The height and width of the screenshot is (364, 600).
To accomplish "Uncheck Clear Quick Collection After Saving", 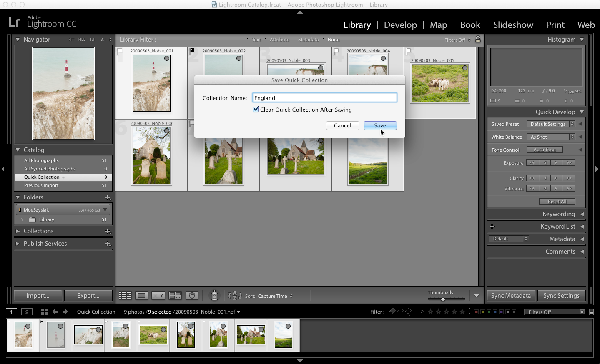I will click(x=256, y=110).
